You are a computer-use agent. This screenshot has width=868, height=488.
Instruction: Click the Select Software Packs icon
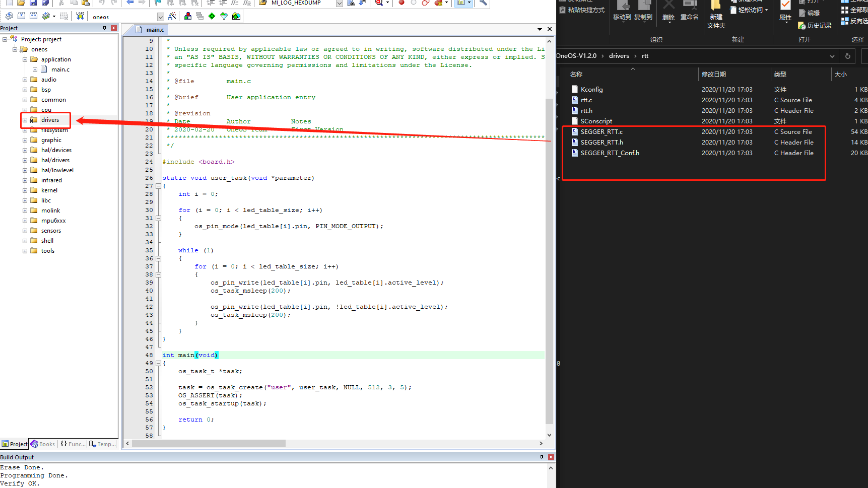(x=224, y=16)
